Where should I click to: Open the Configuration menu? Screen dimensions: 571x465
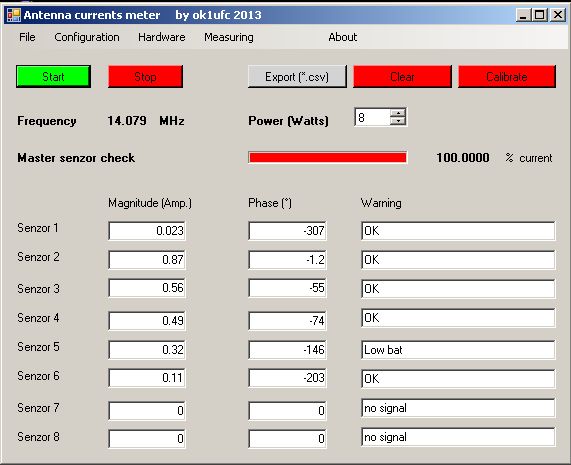tap(87, 37)
